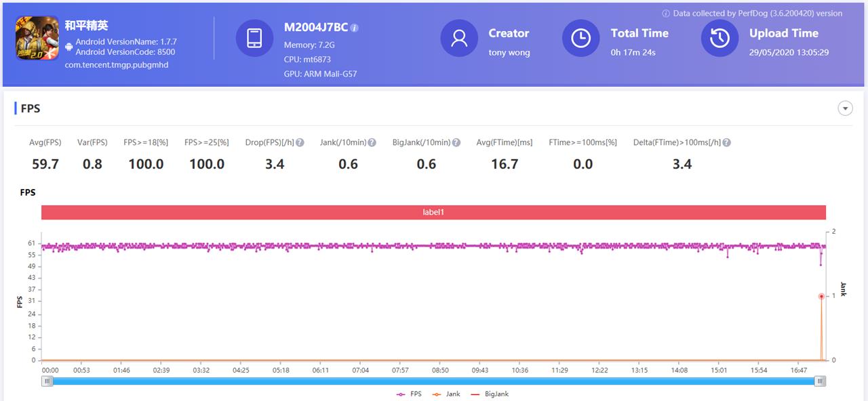Click the right handle of time range slider
The height and width of the screenshot is (401, 868).
821,381
